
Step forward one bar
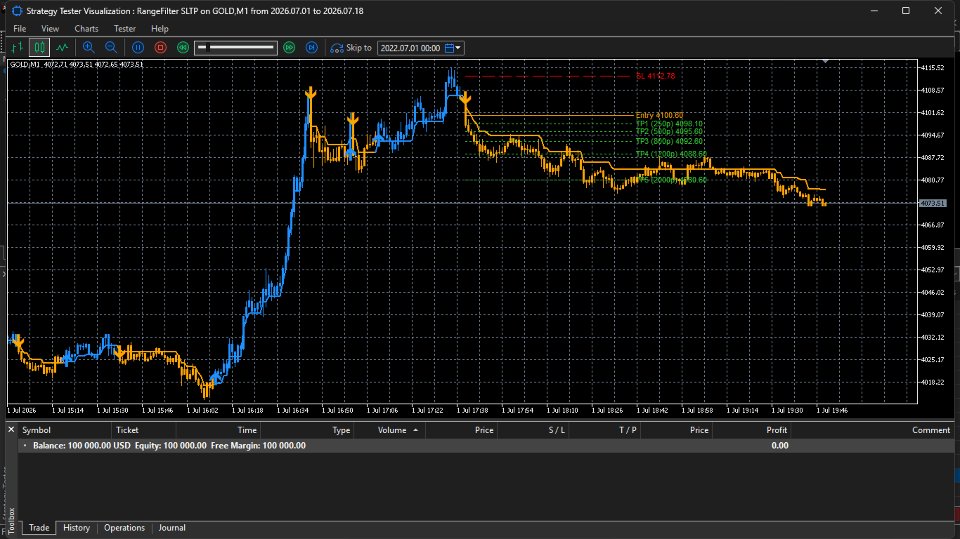(x=312, y=47)
